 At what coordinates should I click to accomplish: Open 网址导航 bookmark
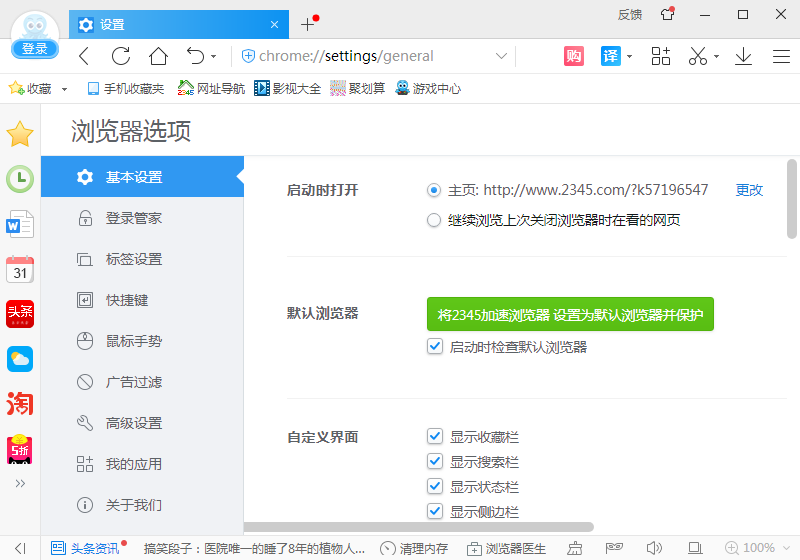pos(211,89)
